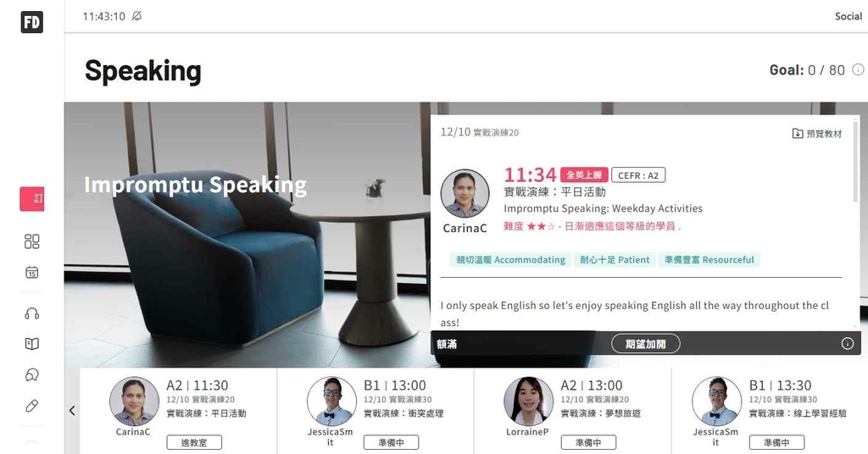Open the dashboard grid icon in sidebar

click(x=32, y=241)
